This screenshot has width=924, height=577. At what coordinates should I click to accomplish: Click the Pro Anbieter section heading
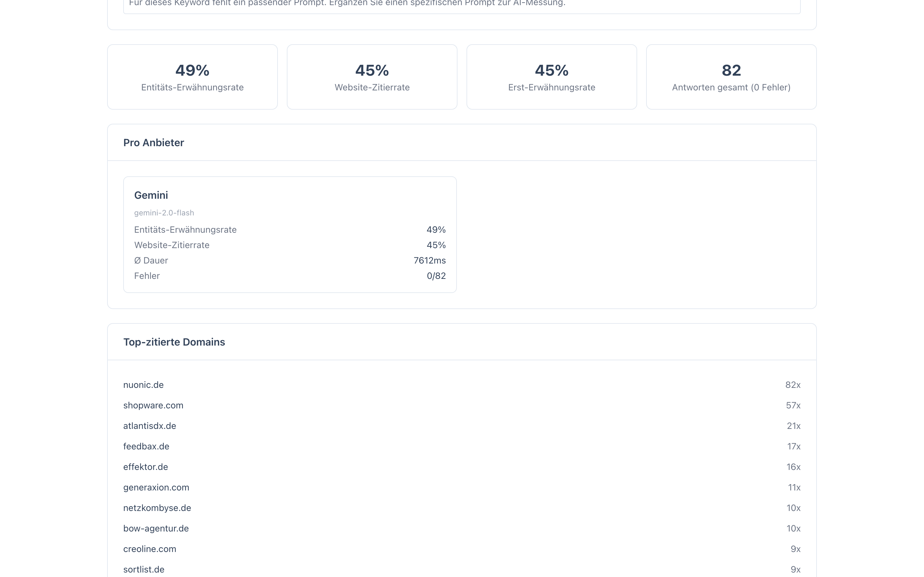[153, 143]
